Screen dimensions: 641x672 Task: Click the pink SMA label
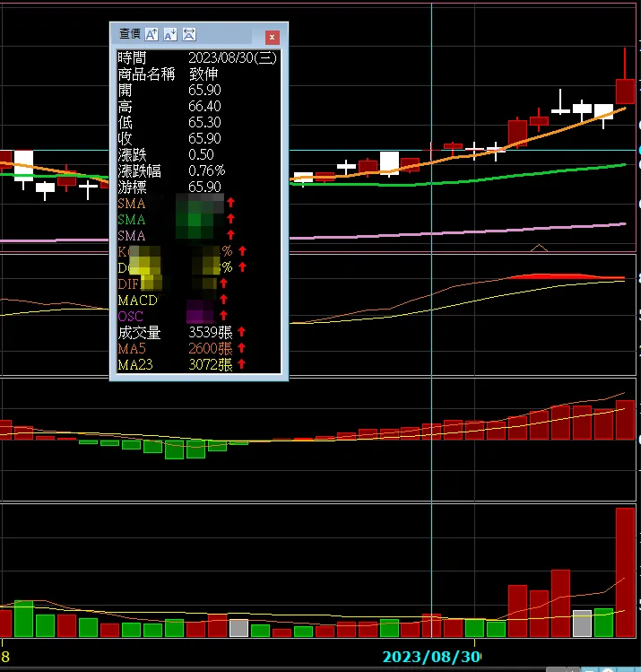(132, 236)
